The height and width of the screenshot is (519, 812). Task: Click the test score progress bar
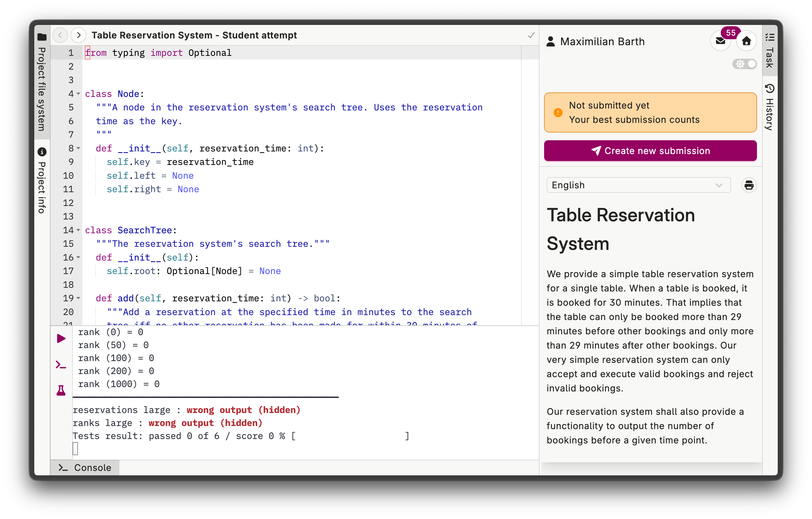[x=350, y=436]
